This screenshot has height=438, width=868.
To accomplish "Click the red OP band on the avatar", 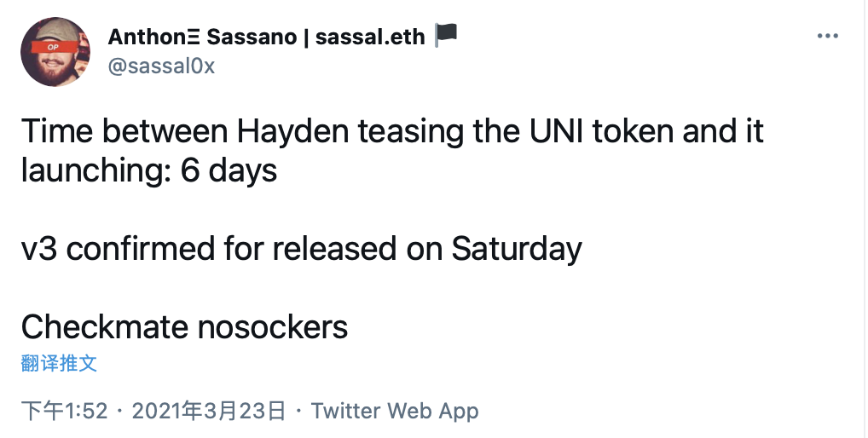I will tap(53, 47).
